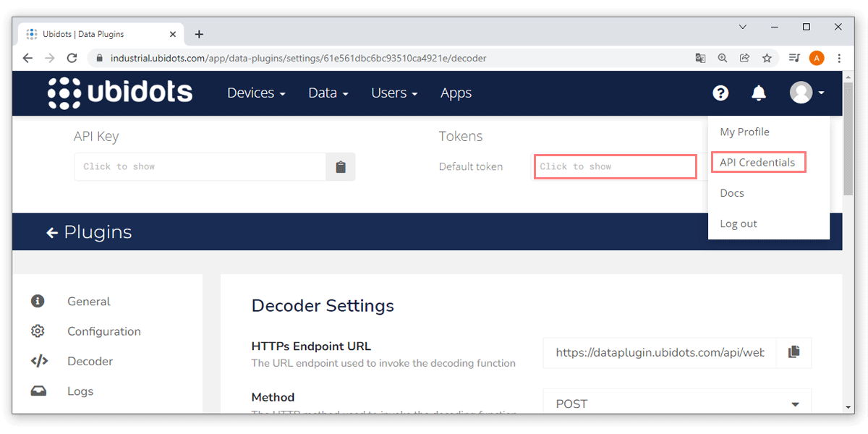Screen dimensions: 868x434
Task: Reveal the Default token field
Action: pyautogui.click(x=615, y=166)
